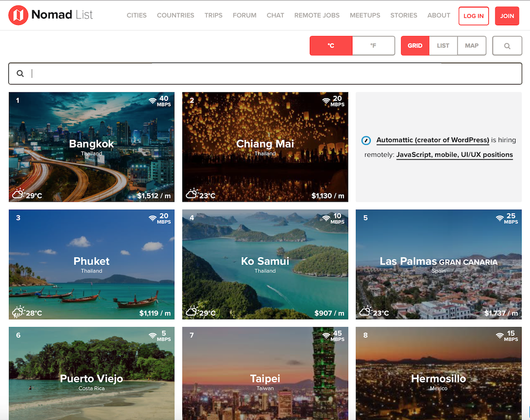The image size is (530, 420).
Task: Open the Ko Samui city card
Action: coord(265,264)
